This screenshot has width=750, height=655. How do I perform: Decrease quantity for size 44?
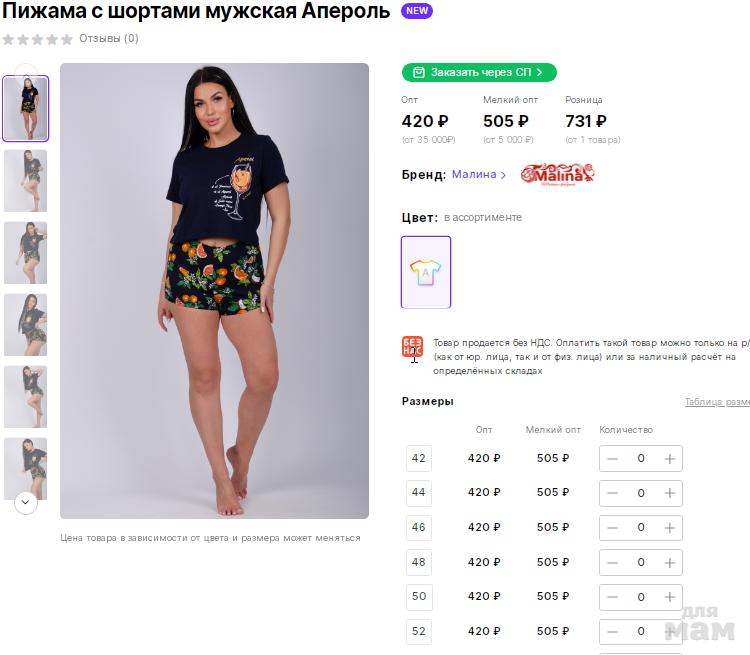(613, 493)
